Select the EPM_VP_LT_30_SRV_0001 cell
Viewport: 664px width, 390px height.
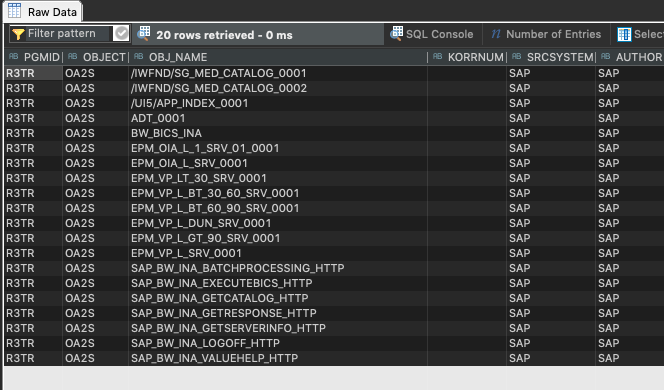pos(278,178)
